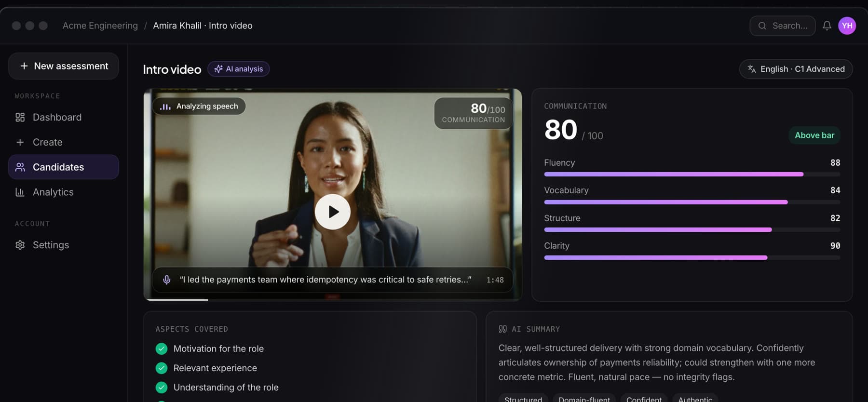Open the YH user avatar
The width and height of the screenshot is (868, 402).
(x=847, y=26)
